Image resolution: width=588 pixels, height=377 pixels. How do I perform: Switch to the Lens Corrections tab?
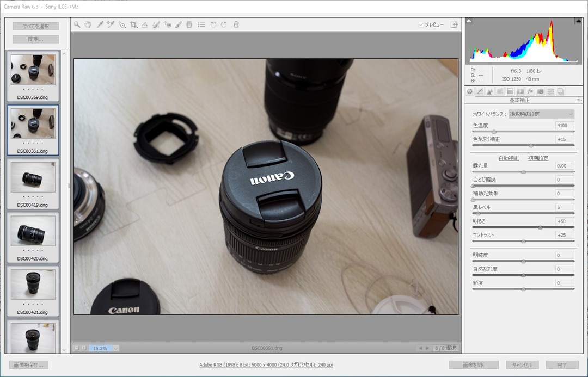click(x=520, y=91)
